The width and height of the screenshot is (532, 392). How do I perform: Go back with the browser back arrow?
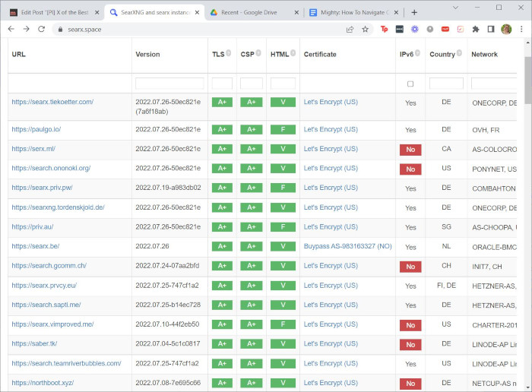[x=11, y=29]
